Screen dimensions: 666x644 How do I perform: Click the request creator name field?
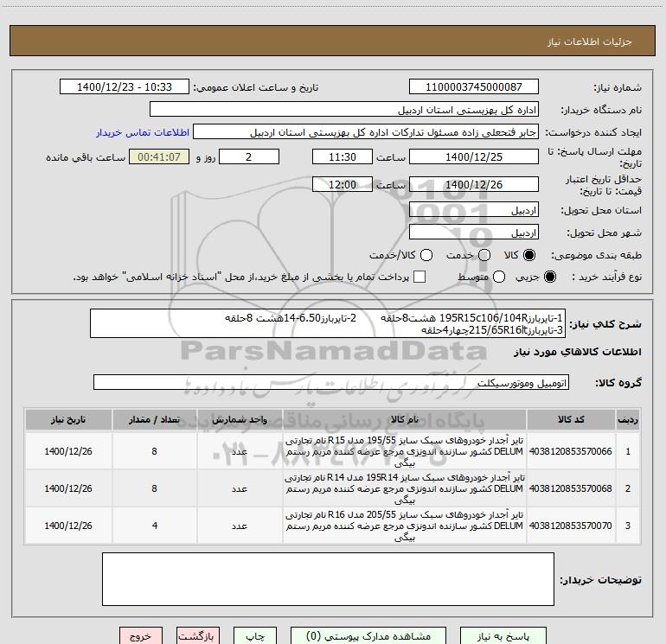(x=366, y=132)
